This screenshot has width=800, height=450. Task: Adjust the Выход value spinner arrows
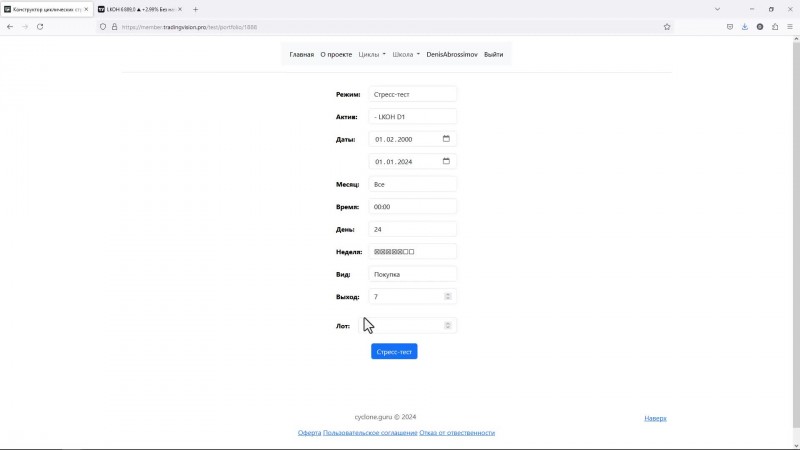point(447,296)
